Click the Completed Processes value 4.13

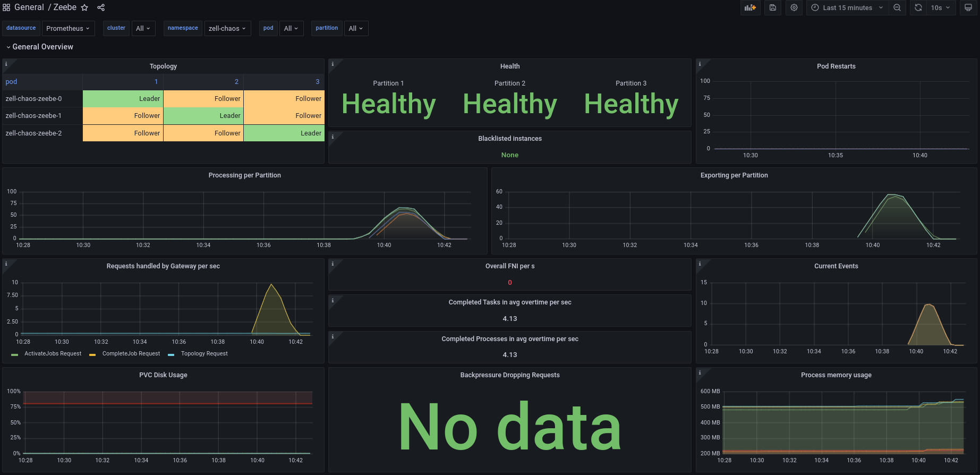point(510,355)
